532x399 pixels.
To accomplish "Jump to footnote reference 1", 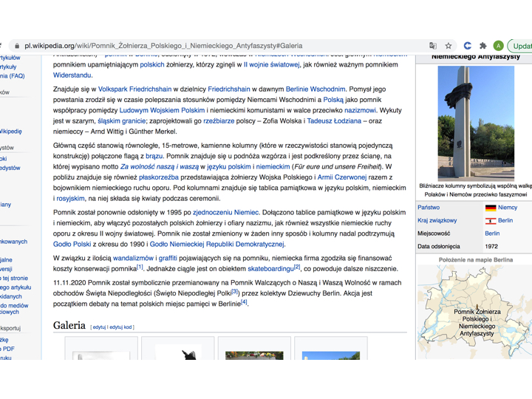I will (140, 267).
